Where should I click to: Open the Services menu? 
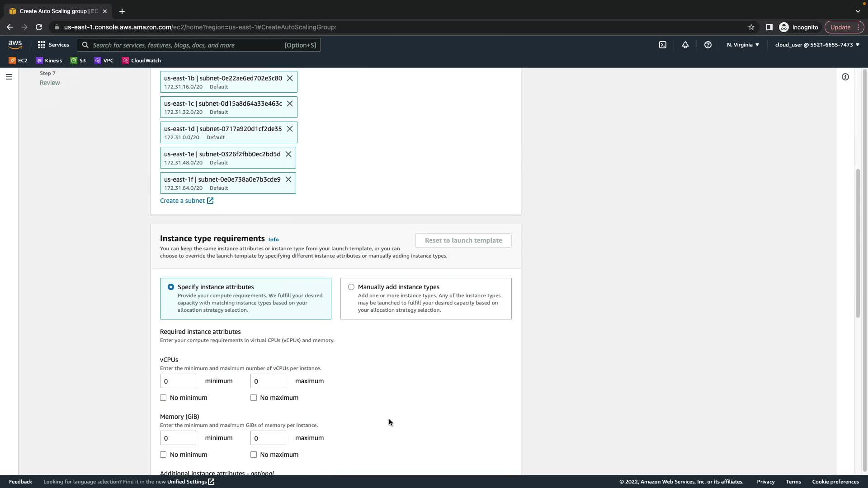click(x=53, y=45)
